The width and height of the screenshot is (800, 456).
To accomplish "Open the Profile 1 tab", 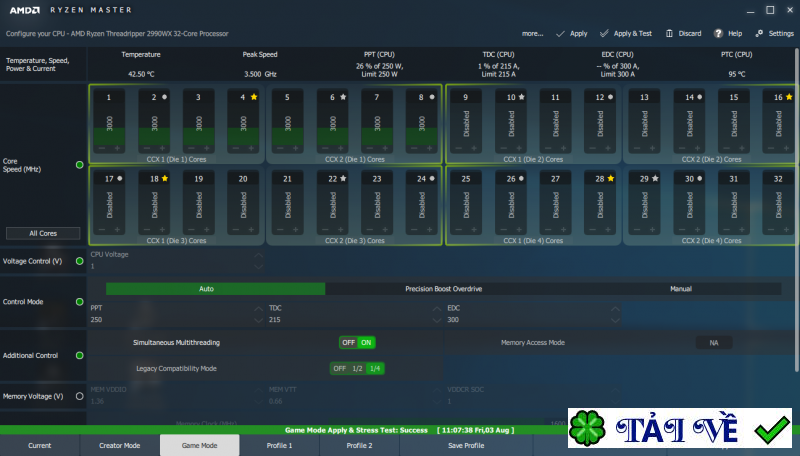I will 280,445.
